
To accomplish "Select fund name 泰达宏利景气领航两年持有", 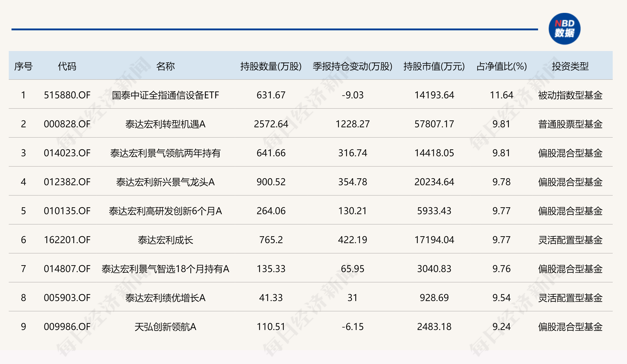I will pos(165,153).
